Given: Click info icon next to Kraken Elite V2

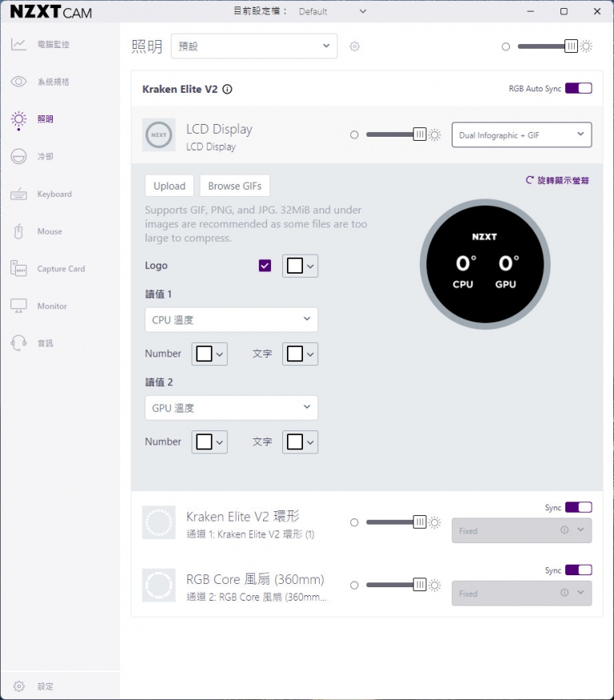Looking at the screenshot, I should coord(227,90).
